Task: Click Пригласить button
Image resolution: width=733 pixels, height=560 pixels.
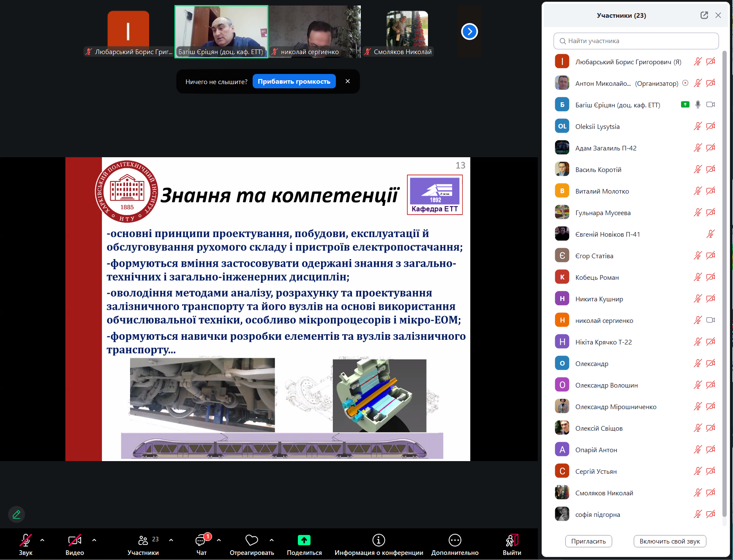Action: (589, 541)
